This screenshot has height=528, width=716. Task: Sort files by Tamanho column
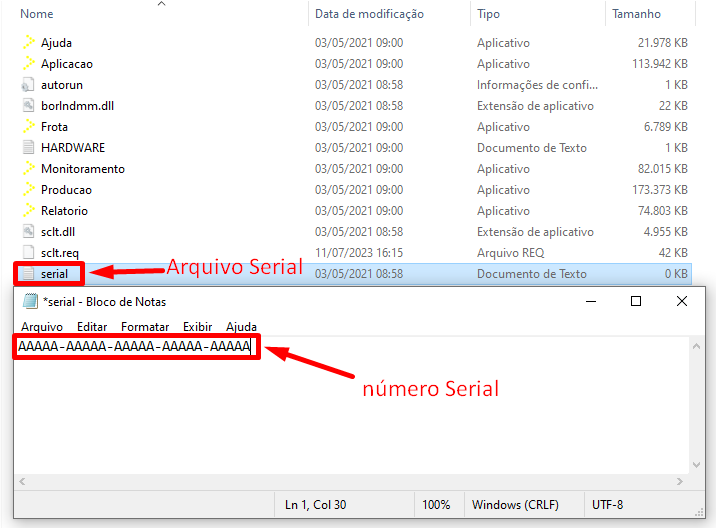click(x=636, y=14)
